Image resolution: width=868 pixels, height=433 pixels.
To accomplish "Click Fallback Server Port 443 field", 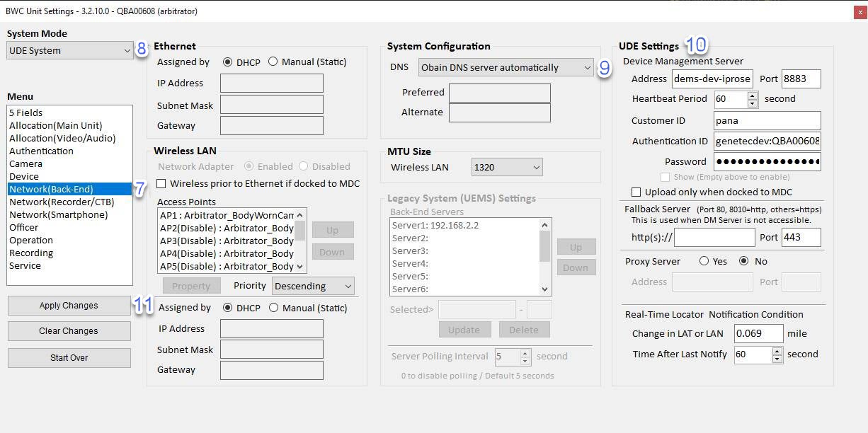I will (x=801, y=237).
